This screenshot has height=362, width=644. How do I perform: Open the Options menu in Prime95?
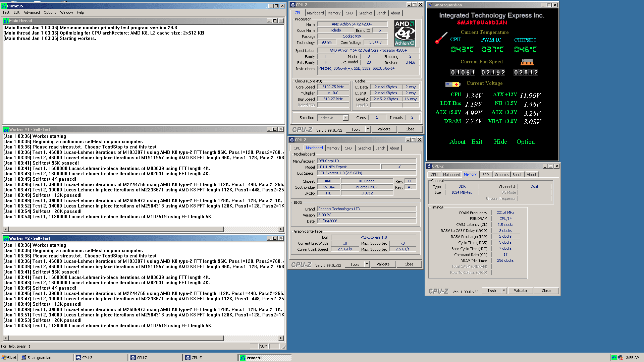pyautogui.click(x=50, y=12)
